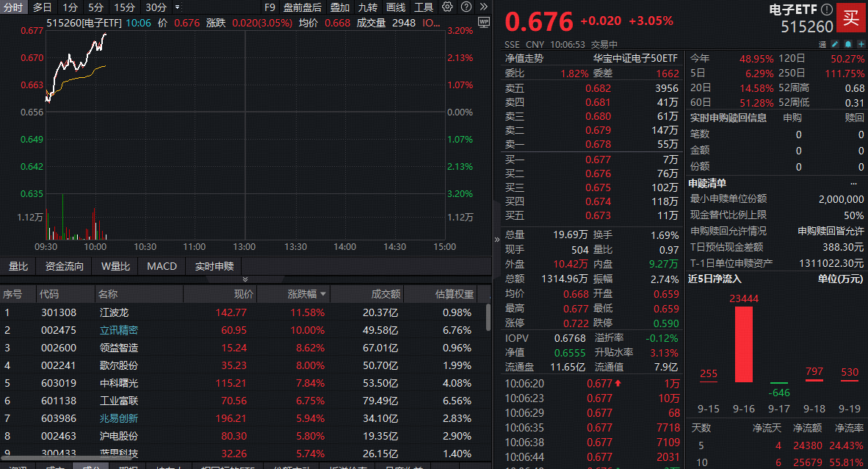Show 盘前盘后 pre/post market data

[301, 7]
